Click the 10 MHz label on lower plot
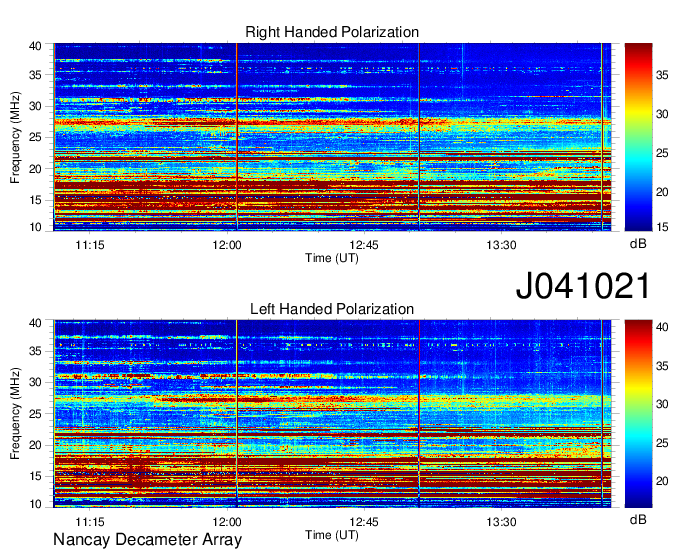The width and height of the screenshot is (680, 552). pos(36,504)
